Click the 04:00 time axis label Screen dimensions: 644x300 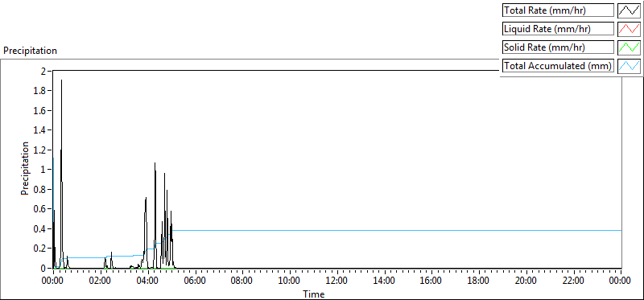click(149, 282)
